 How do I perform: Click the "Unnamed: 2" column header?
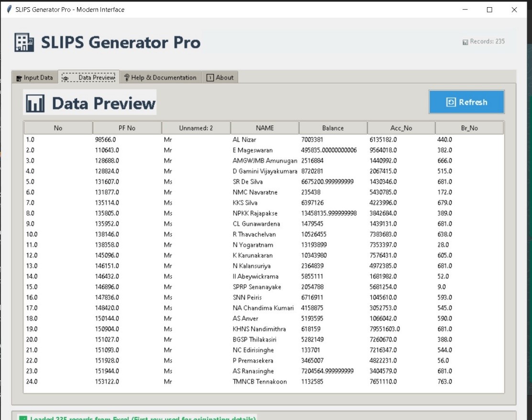(196, 128)
